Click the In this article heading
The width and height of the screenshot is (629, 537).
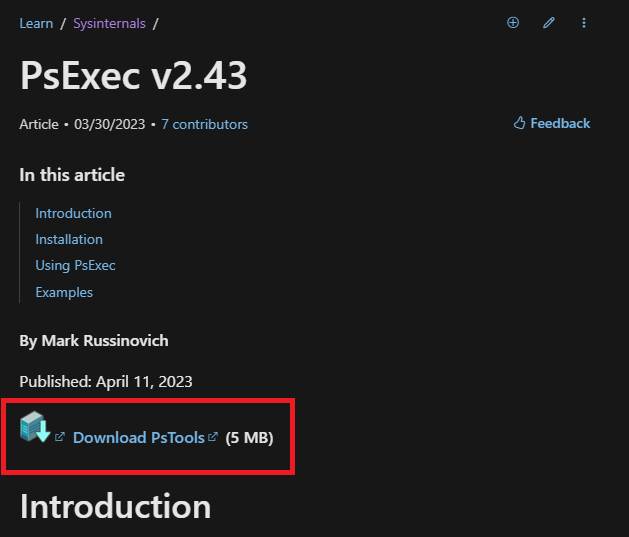pyautogui.click(x=72, y=175)
